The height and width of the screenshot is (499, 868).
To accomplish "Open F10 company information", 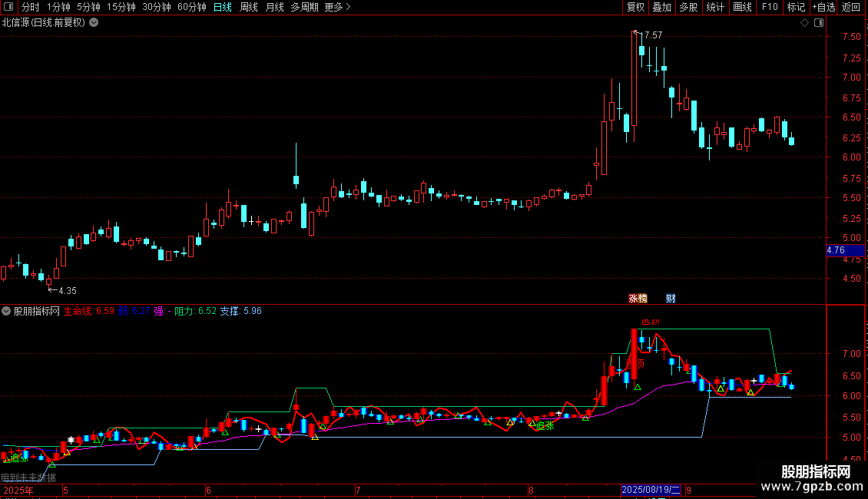I will [770, 7].
